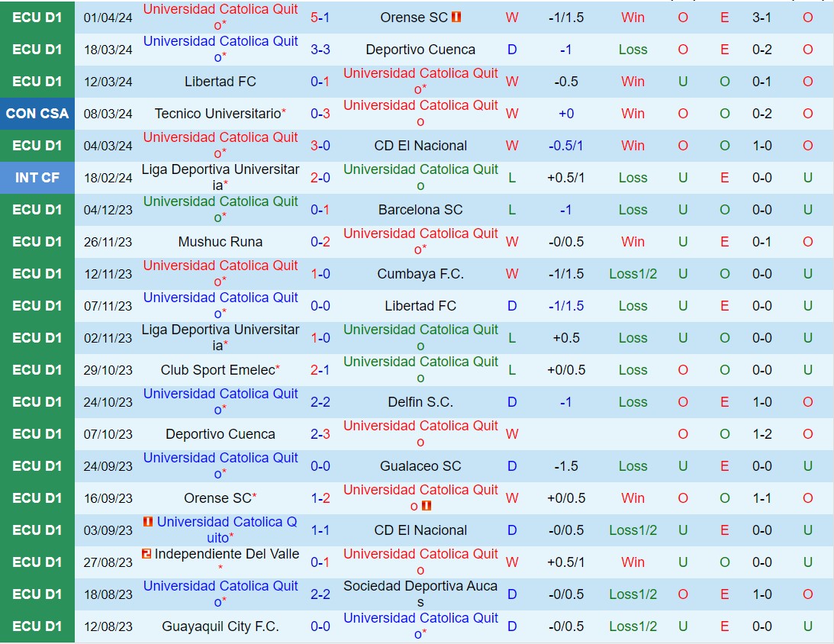This screenshot has width=834, height=644.
Task: Click the 1-2 score on 16/09/23
Action: [x=320, y=498]
